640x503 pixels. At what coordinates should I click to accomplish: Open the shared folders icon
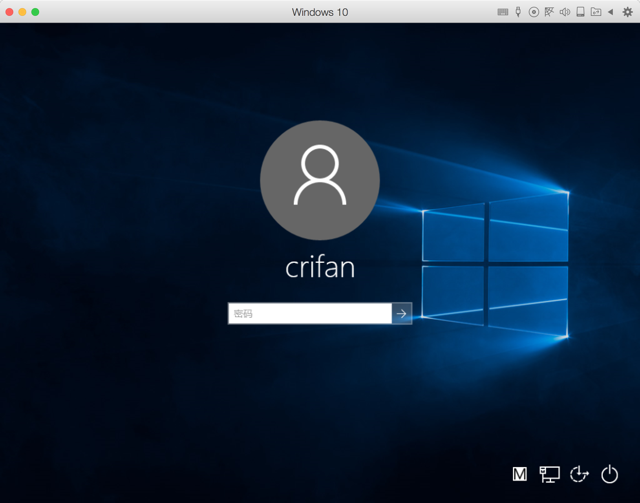point(596,12)
